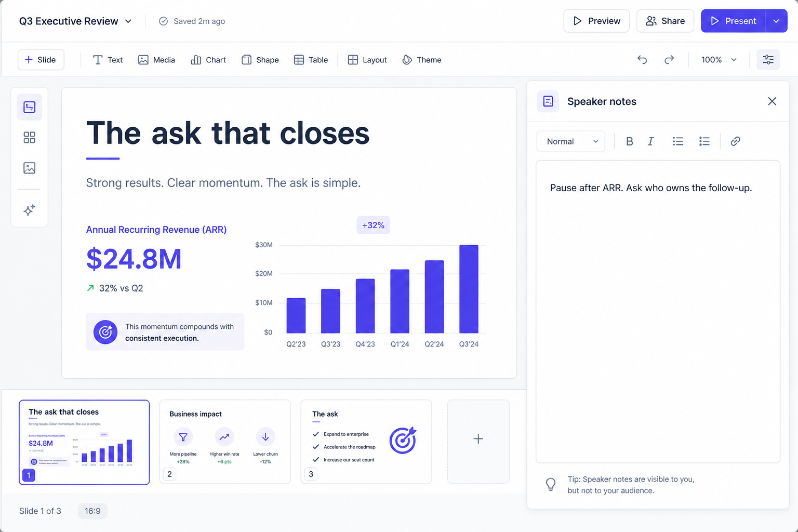Screen dimensions: 798x532
Task: Open the Normal text style dropdown
Action: pyautogui.click(x=571, y=141)
